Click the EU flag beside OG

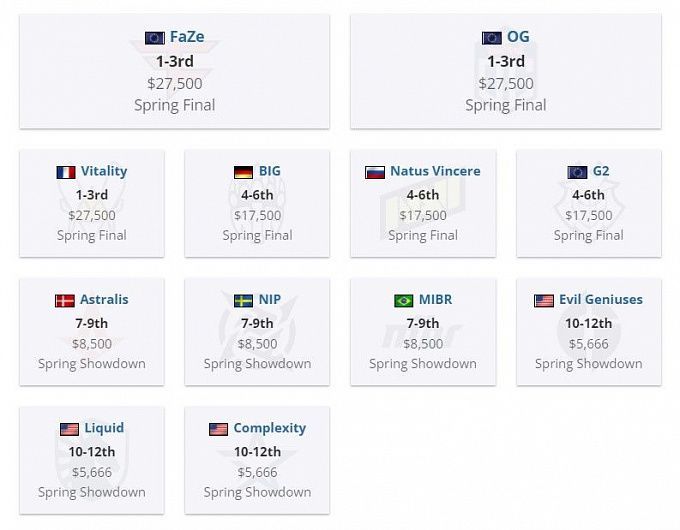[x=492, y=38]
